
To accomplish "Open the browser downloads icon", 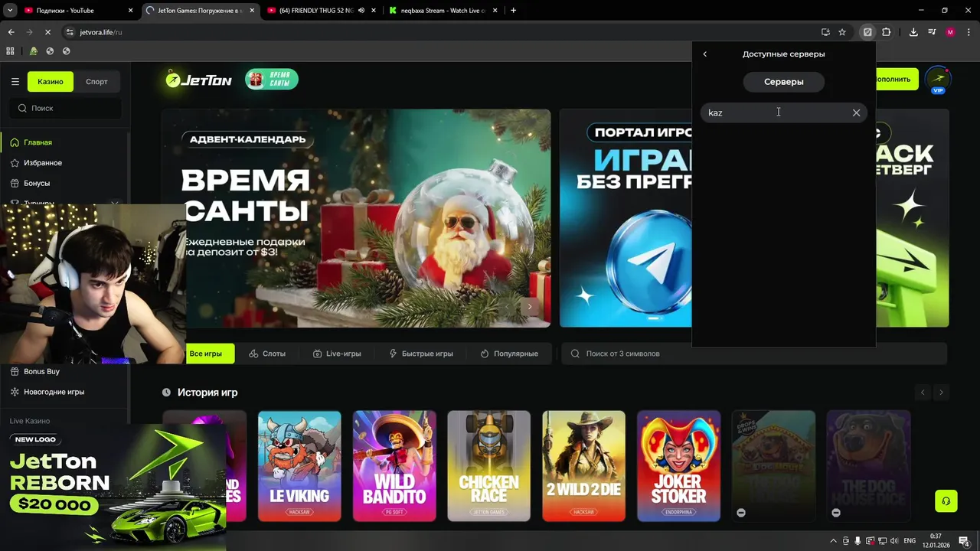I will point(913,32).
